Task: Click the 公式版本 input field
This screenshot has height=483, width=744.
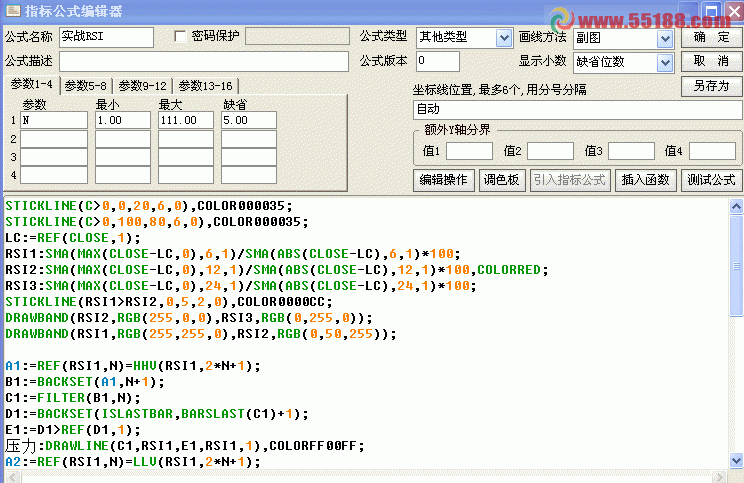Action: tap(438, 62)
